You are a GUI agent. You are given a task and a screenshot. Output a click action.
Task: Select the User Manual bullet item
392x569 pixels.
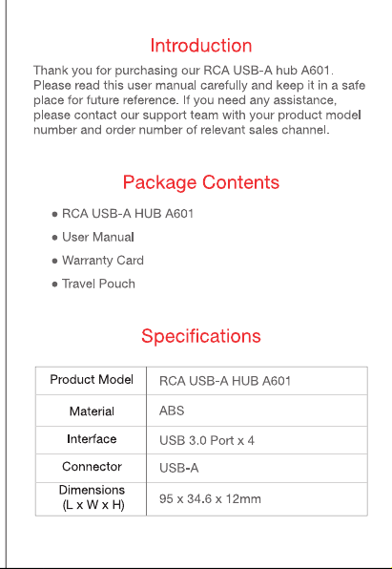point(98,237)
